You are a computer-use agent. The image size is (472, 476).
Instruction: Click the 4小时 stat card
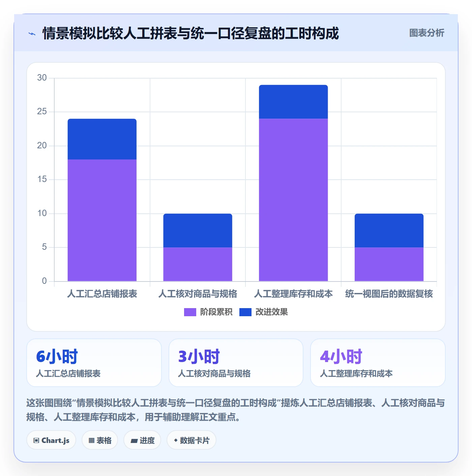point(378,363)
